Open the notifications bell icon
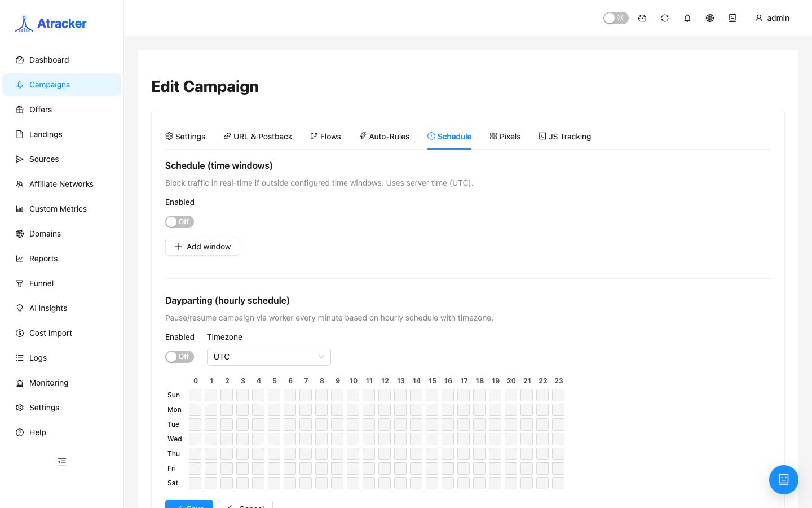The image size is (812, 508). point(687,18)
